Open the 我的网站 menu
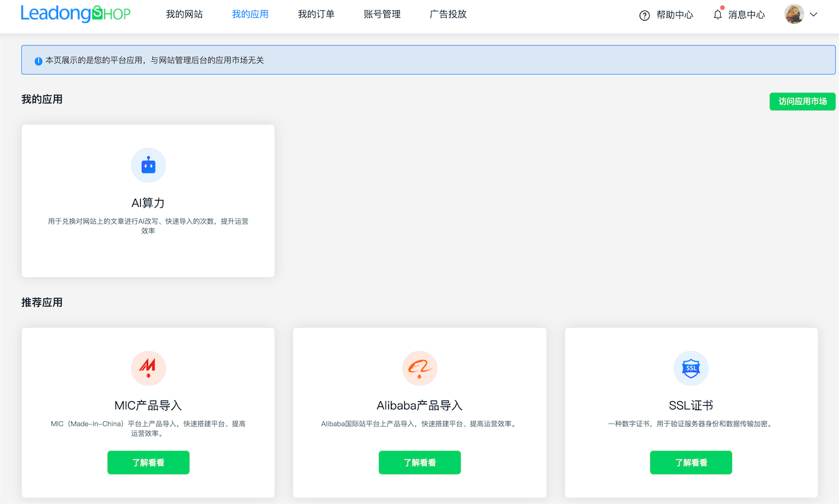 click(185, 14)
